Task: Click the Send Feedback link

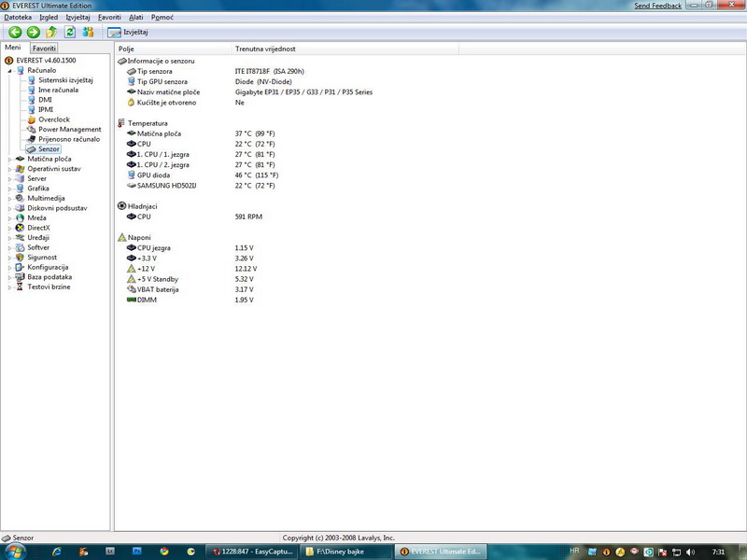Action: [657, 6]
